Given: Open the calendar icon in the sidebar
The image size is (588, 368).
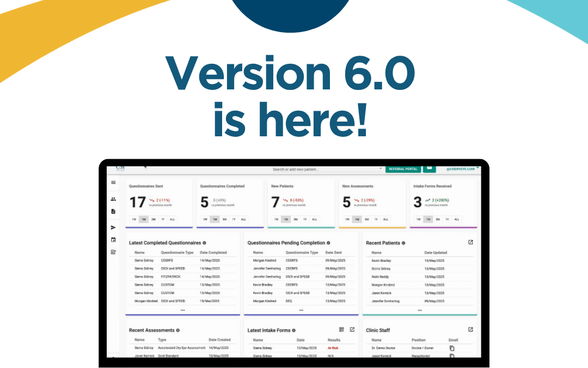Looking at the screenshot, I should 113,240.
